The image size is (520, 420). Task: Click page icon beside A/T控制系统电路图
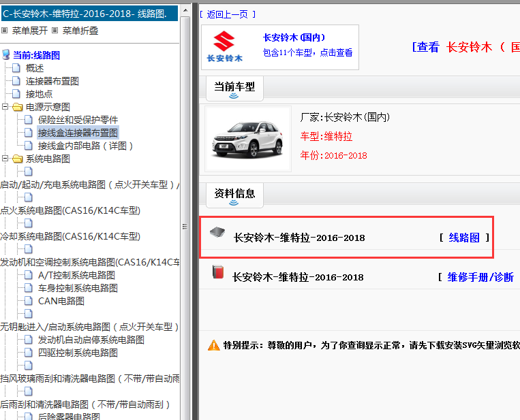(x=29, y=275)
